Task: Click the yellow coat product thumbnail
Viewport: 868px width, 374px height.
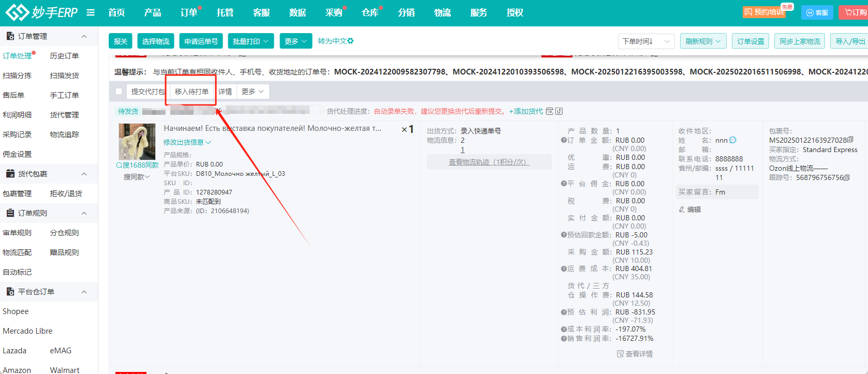Action: (137, 141)
